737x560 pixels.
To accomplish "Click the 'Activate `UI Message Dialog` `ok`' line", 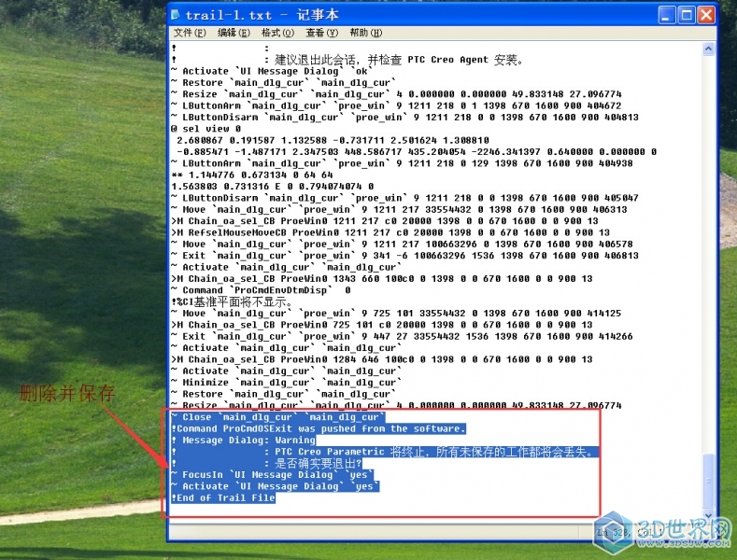I will [x=272, y=72].
